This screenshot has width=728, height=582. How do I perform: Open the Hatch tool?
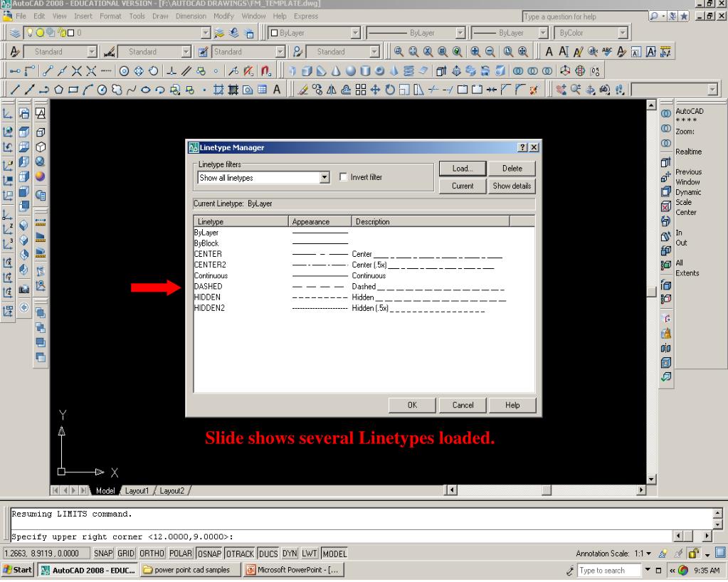(x=218, y=90)
